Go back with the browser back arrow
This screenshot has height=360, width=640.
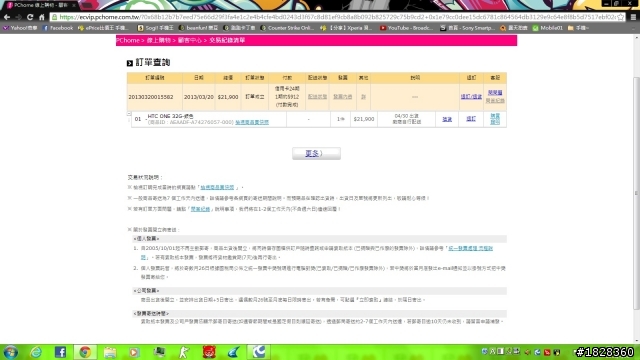pyautogui.click(x=7, y=17)
